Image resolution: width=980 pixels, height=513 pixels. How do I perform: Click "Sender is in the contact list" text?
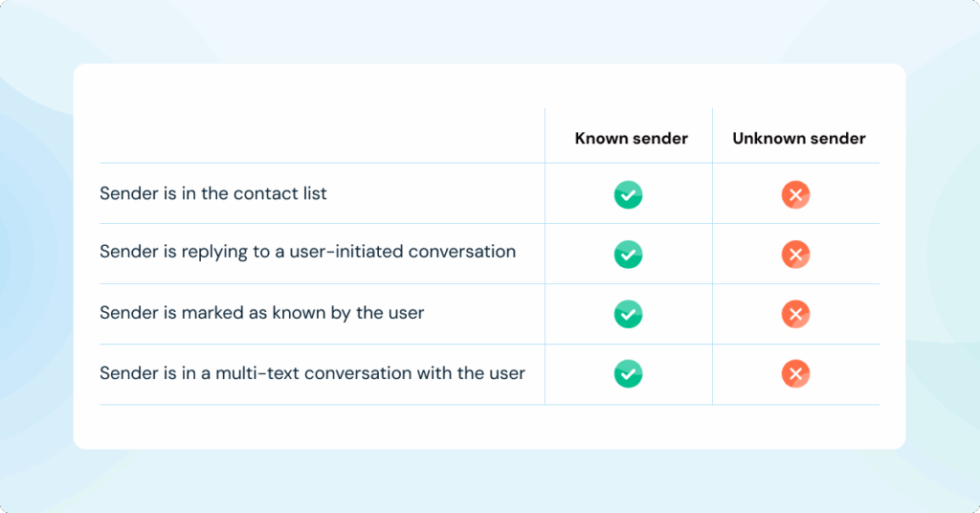pos(213,193)
